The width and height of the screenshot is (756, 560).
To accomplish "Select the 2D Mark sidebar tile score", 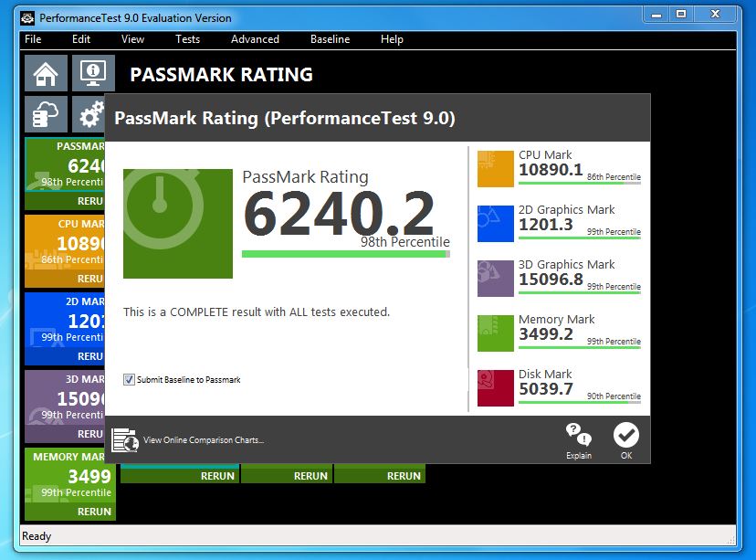I will [85, 321].
